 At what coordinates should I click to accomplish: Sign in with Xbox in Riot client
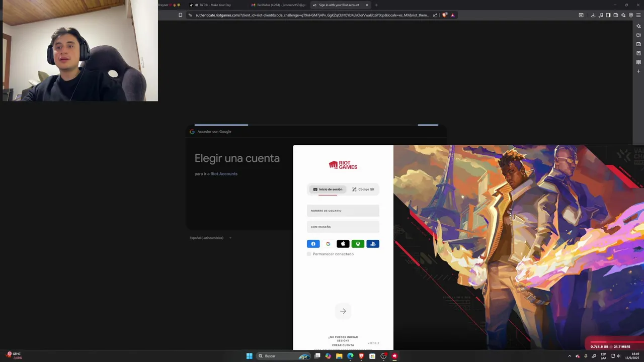coord(358,244)
